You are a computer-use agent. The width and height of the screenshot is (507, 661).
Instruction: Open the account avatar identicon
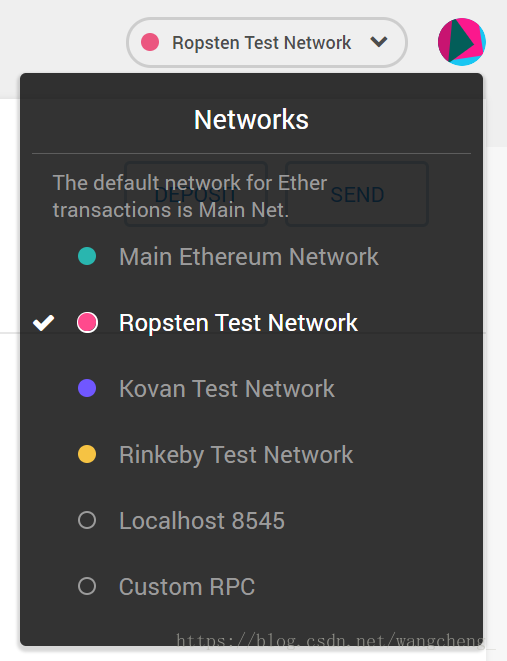tap(461, 42)
